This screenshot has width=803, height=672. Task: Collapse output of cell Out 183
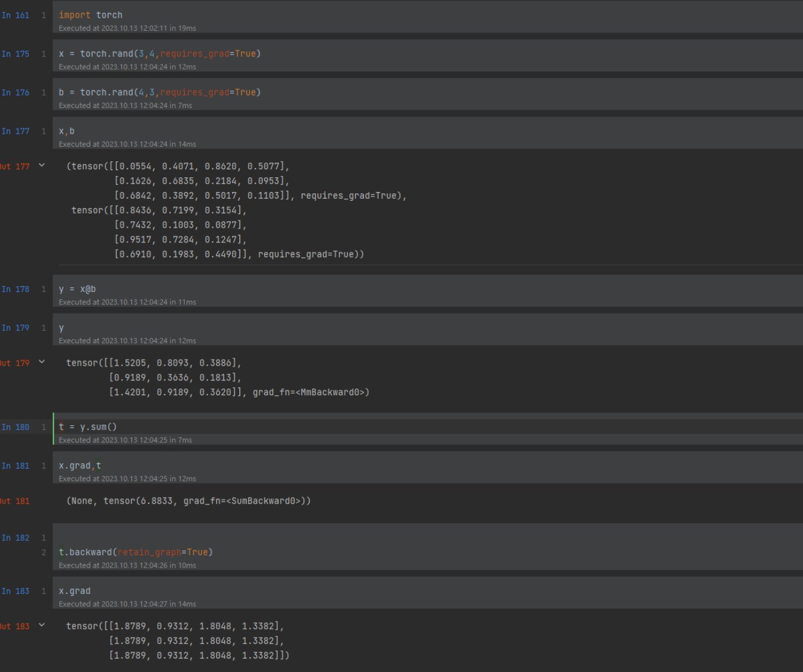pos(42,625)
